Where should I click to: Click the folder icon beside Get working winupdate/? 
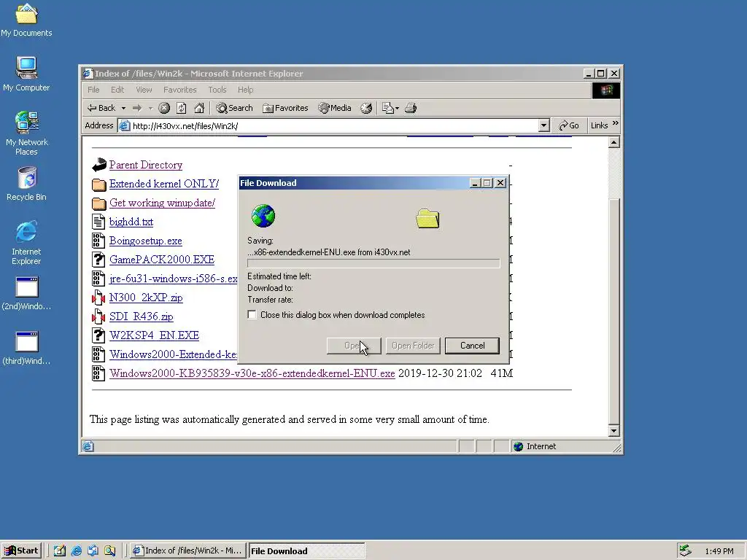98,203
